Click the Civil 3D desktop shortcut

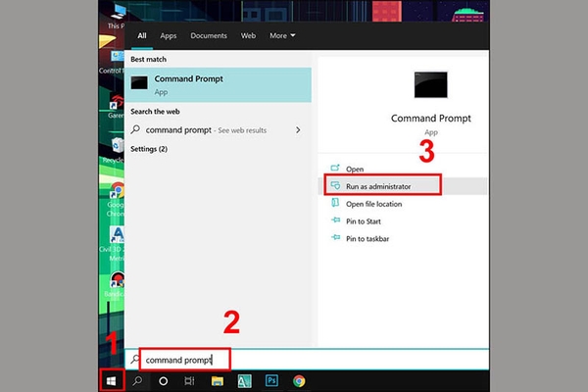click(113, 244)
